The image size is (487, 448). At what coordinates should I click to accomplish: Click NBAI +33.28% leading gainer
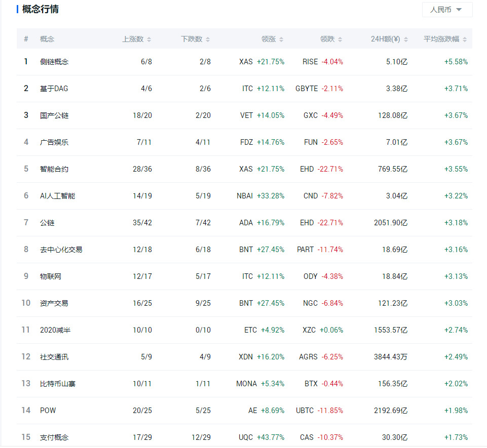click(x=260, y=196)
